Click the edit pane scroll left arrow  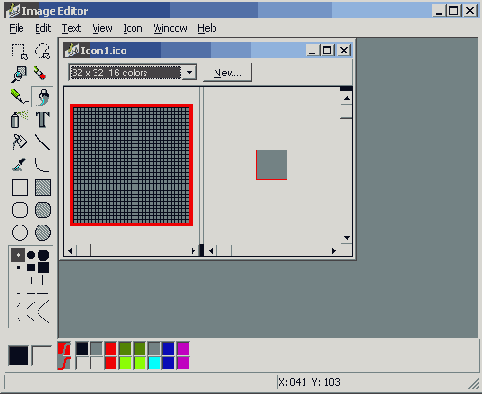(70, 251)
